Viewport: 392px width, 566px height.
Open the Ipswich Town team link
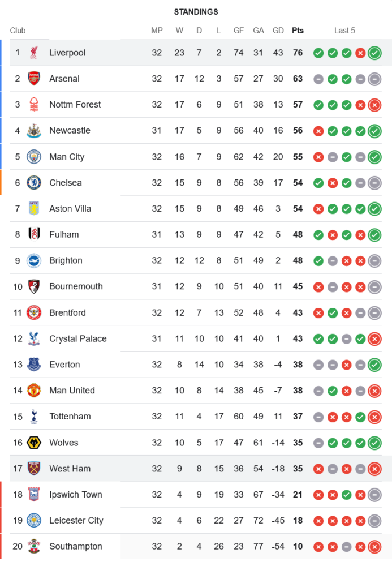[75, 494]
